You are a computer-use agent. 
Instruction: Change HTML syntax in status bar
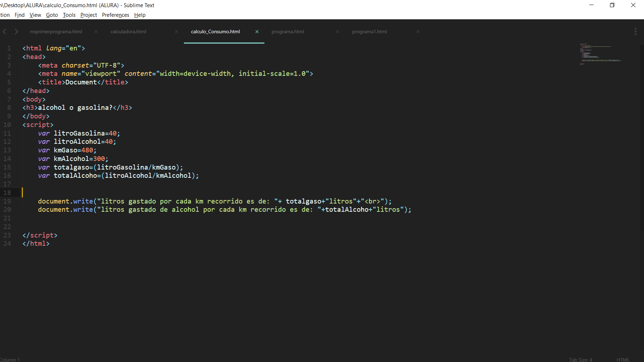pyautogui.click(x=623, y=359)
